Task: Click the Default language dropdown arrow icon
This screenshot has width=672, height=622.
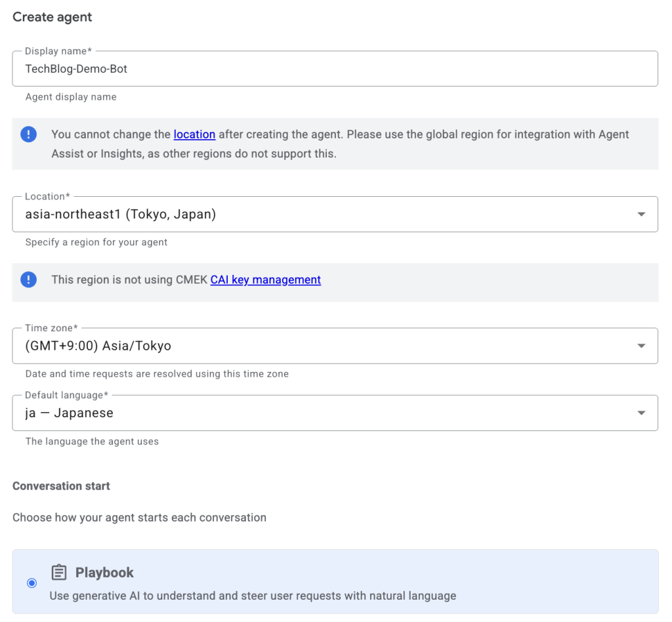Action: (x=641, y=413)
